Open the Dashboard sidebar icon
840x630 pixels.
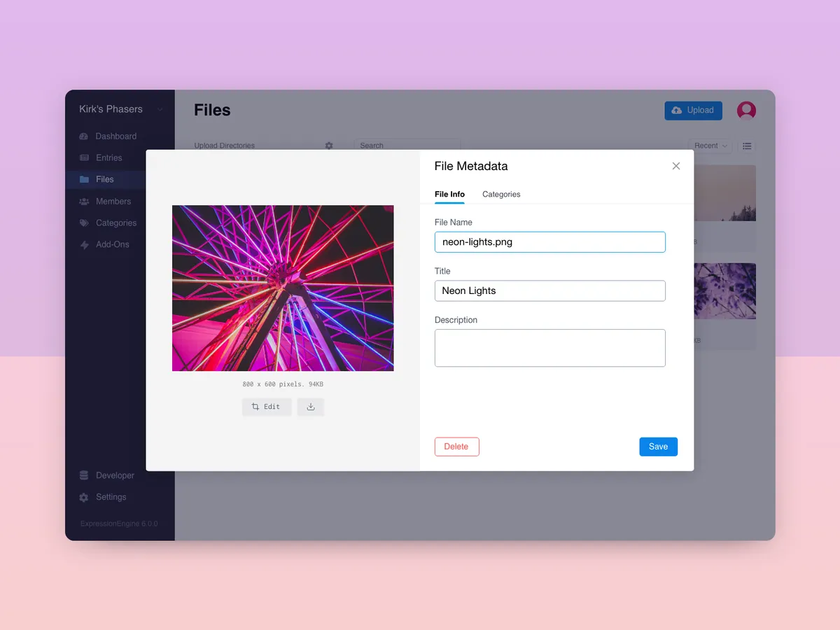coord(85,136)
